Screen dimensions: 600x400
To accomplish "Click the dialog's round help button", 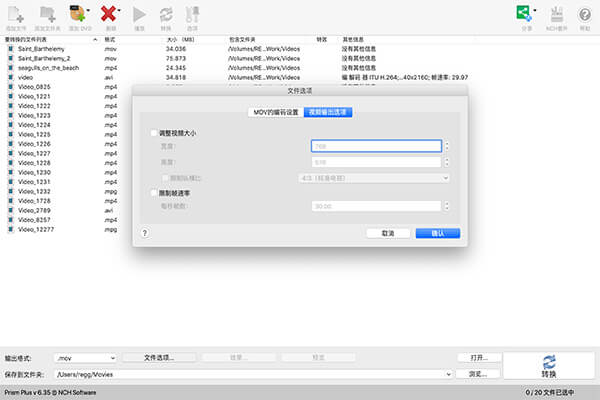I will click(x=144, y=232).
